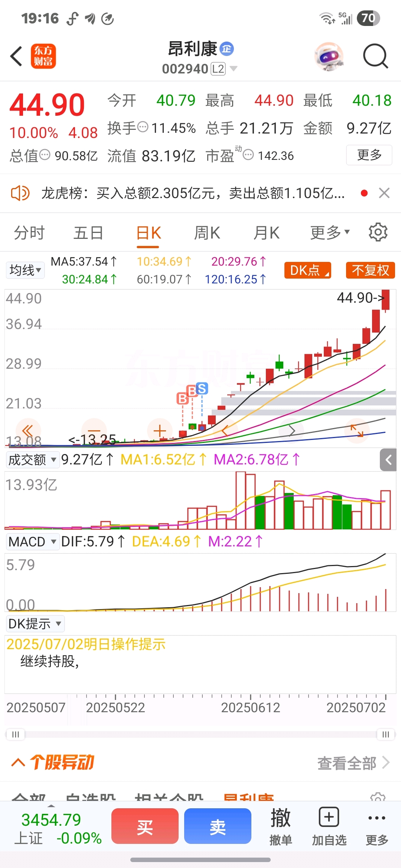Open chart settings gear
401x868 pixels.
coord(378,232)
